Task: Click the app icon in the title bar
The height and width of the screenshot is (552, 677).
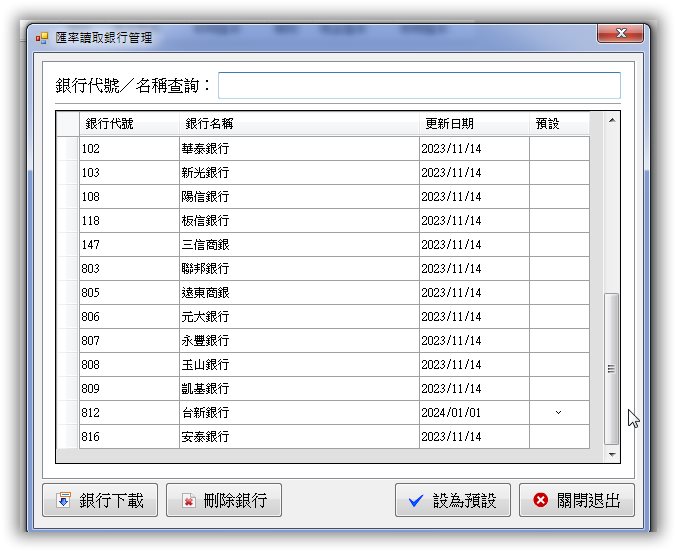Action: click(x=42, y=38)
